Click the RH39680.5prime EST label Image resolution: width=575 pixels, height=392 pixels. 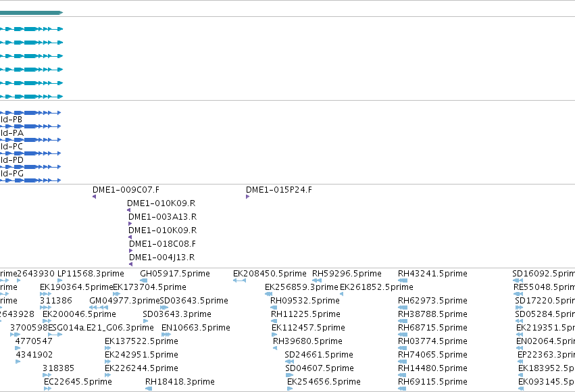point(307,341)
